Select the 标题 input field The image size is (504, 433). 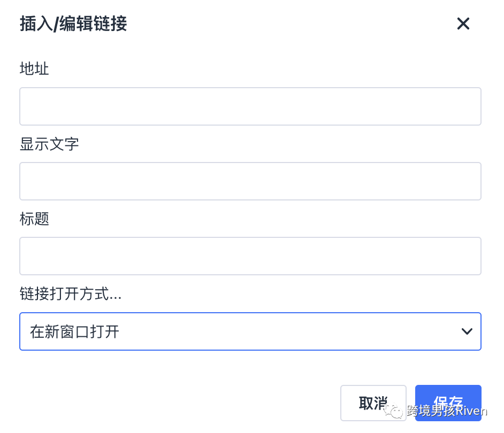(x=250, y=256)
